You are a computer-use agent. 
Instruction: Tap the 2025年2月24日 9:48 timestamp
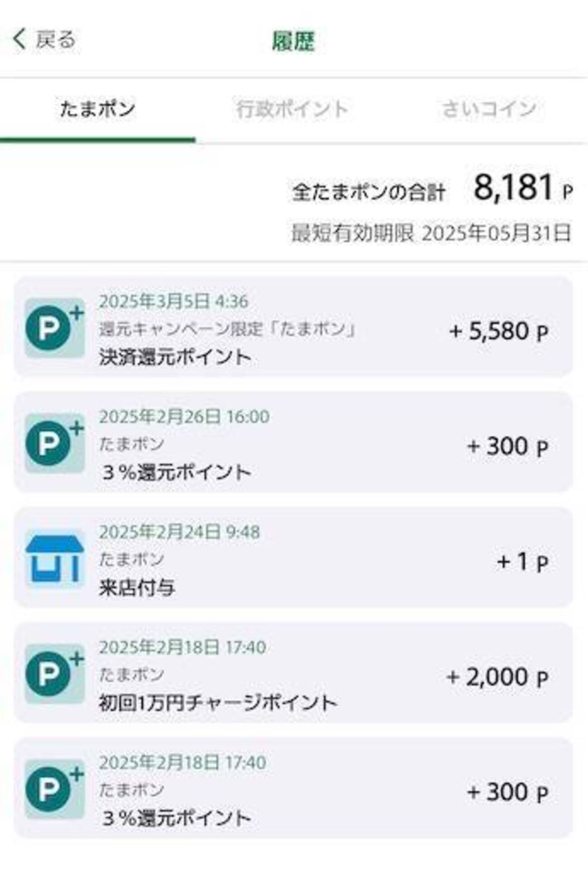tap(180, 532)
